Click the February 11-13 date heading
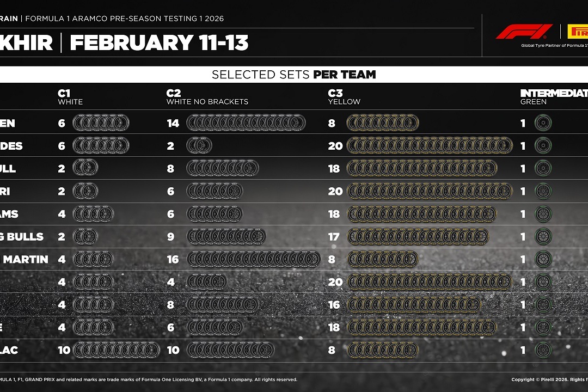The width and height of the screenshot is (588, 392). pos(159,42)
